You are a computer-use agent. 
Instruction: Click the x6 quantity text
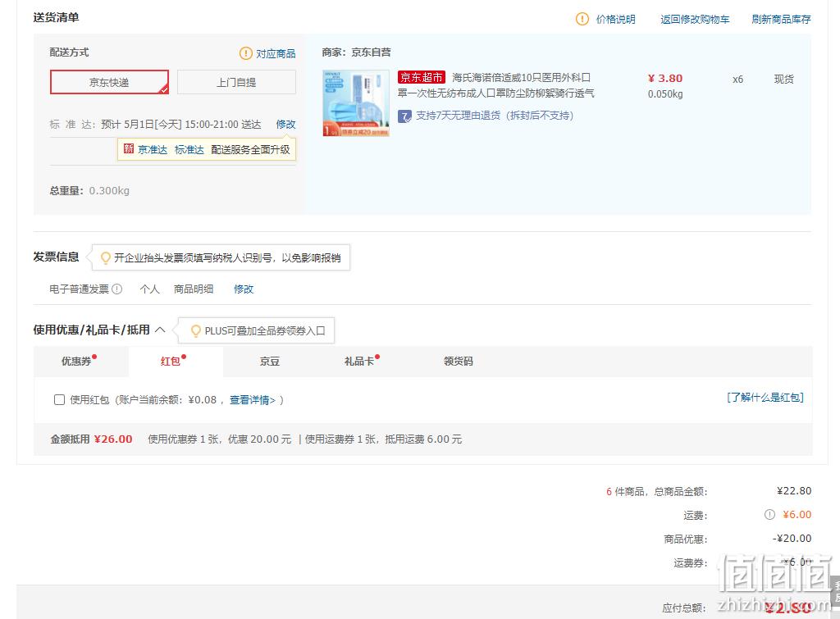pos(737,80)
